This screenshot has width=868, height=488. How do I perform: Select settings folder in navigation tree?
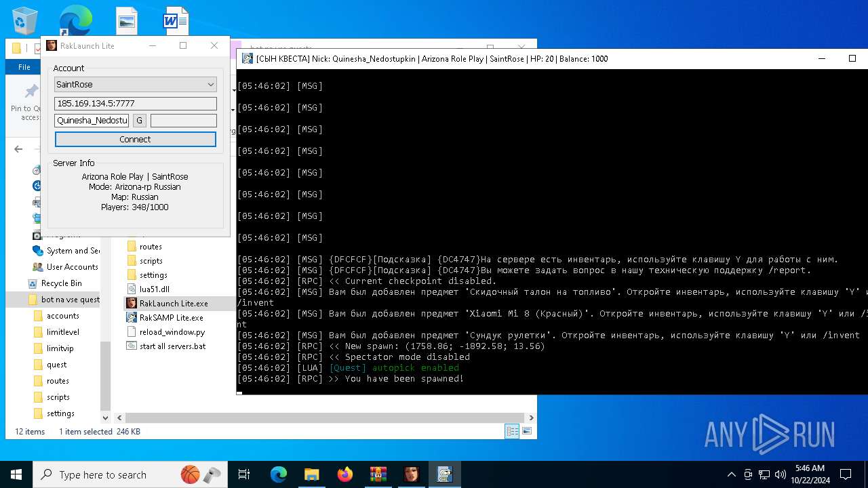tap(60, 413)
